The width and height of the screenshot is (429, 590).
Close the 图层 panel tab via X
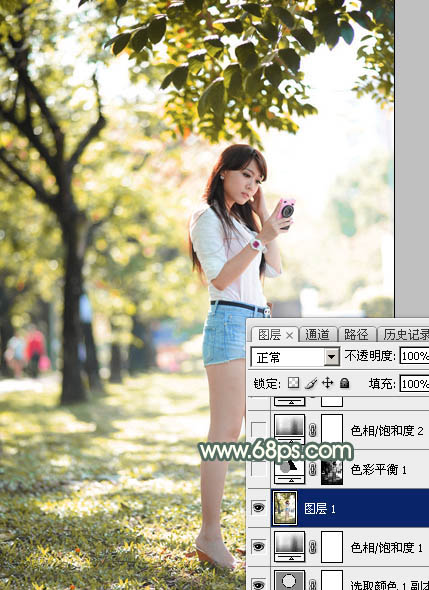tap(289, 335)
